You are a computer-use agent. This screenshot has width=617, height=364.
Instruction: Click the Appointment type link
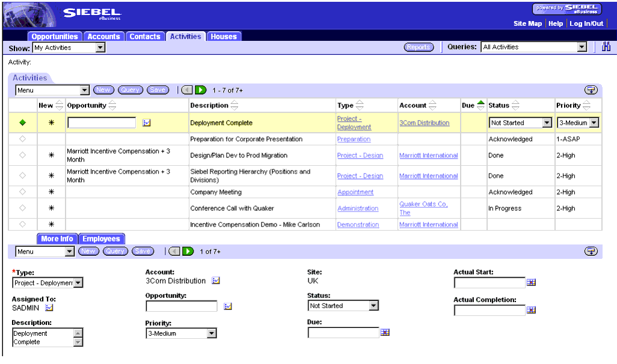click(x=355, y=192)
